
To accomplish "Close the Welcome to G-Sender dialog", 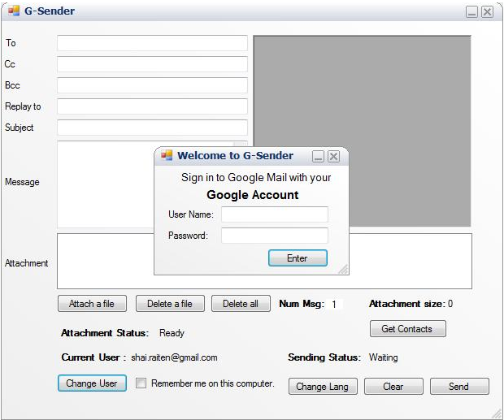I will click(x=333, y=157).
